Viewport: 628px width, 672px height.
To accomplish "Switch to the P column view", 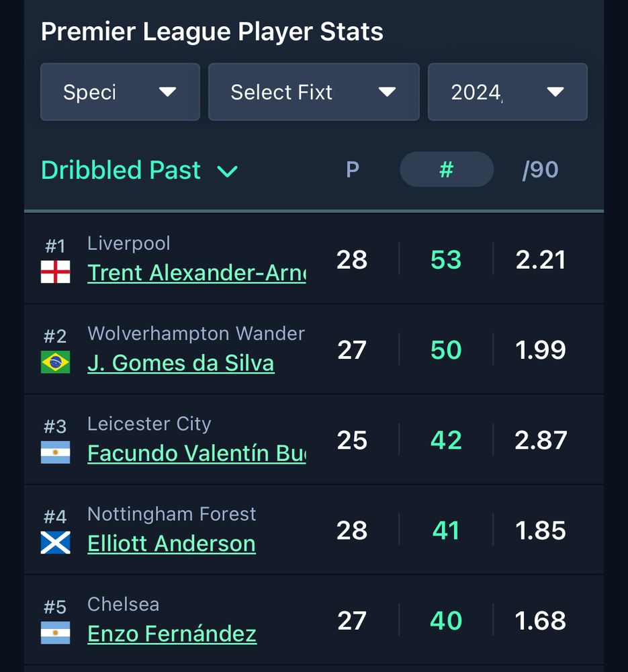I will 352,170.
